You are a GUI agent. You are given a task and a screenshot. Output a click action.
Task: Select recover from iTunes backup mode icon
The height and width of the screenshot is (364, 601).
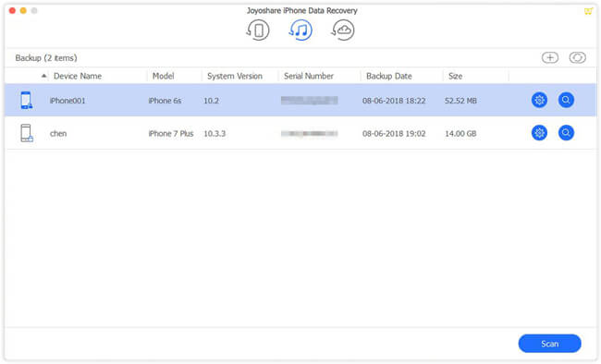300,30
